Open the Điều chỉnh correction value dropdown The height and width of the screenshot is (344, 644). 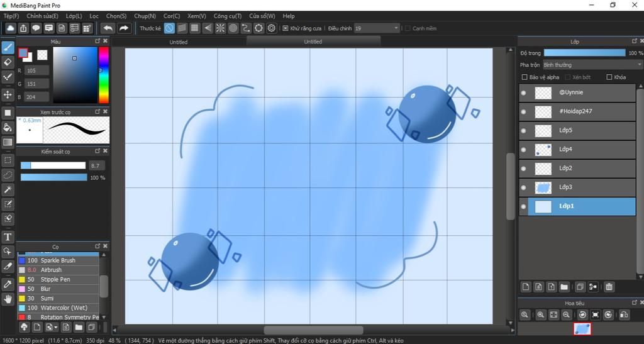tap(377, 28)
